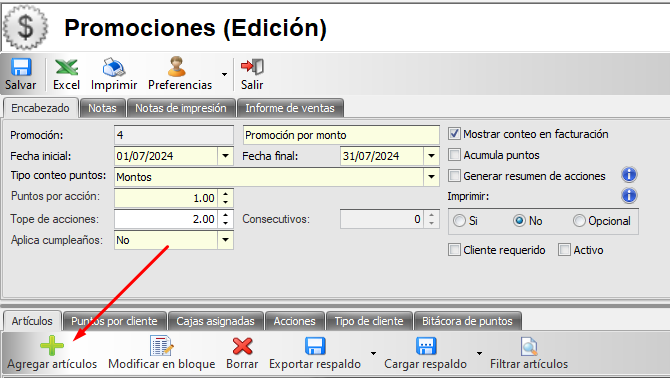Click Cargar respaldo disk icon
This screenshot has width=670, height=378.
click(426, 346)
